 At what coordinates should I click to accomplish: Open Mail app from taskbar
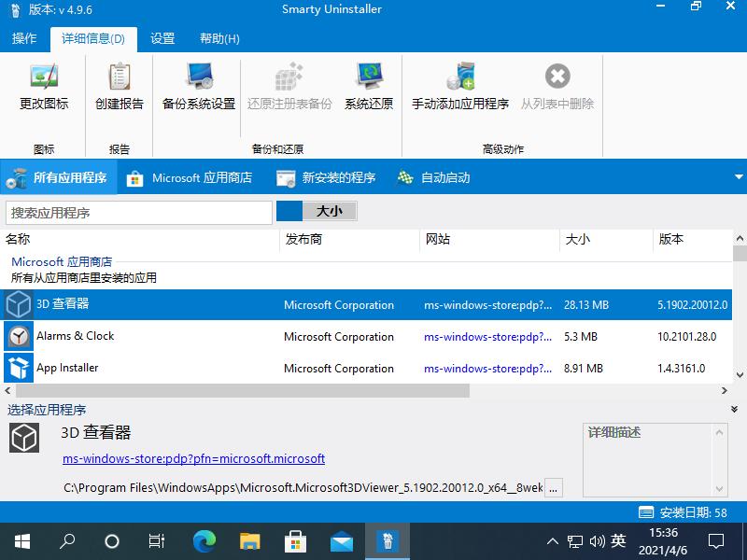(x=342, y=542)
